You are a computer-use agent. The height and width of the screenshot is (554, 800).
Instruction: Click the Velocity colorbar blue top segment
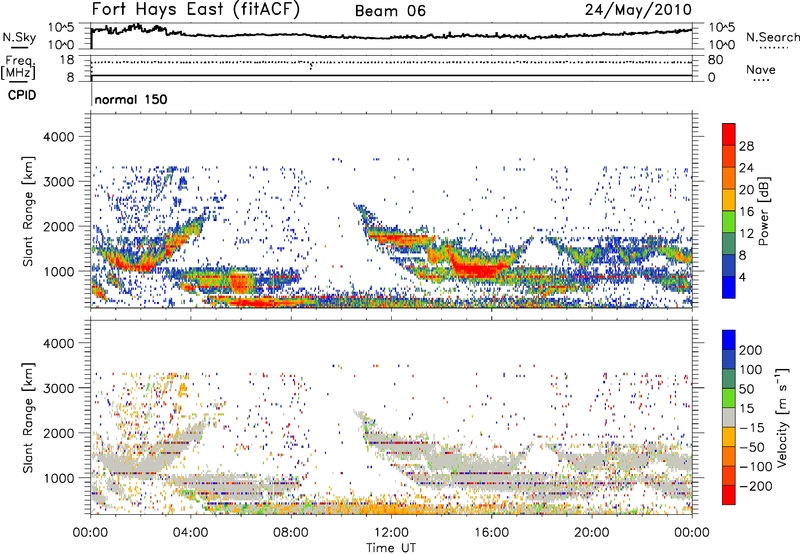[729, 340]
